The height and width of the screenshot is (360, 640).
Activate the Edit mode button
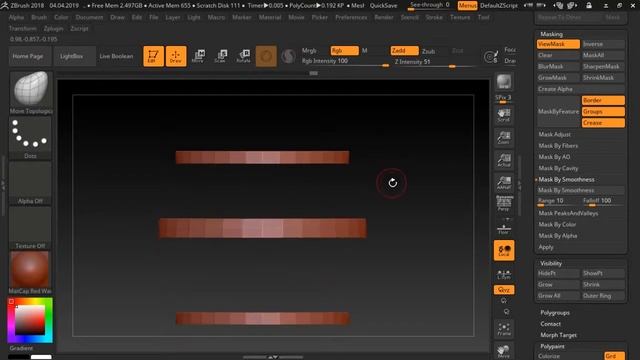[x=153, y=56]
